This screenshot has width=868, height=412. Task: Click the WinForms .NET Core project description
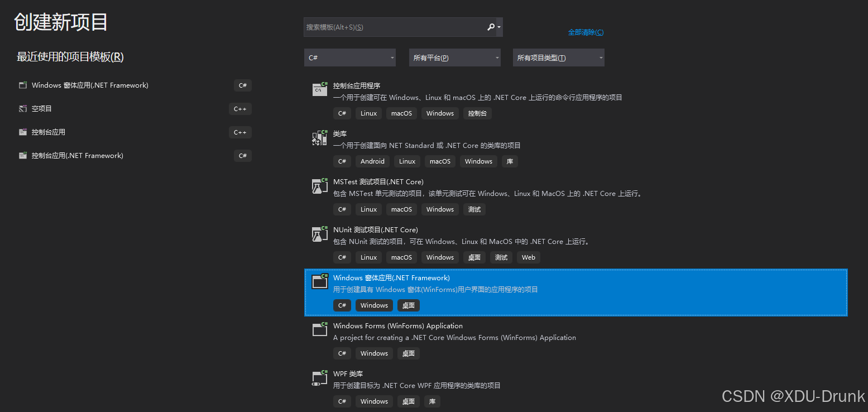click(454, 338)
